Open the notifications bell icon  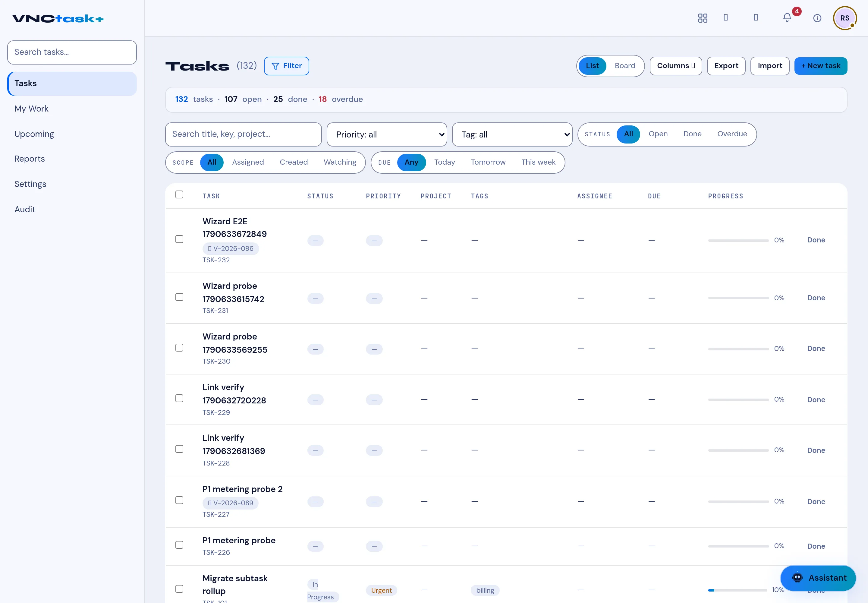pos(787,18)
